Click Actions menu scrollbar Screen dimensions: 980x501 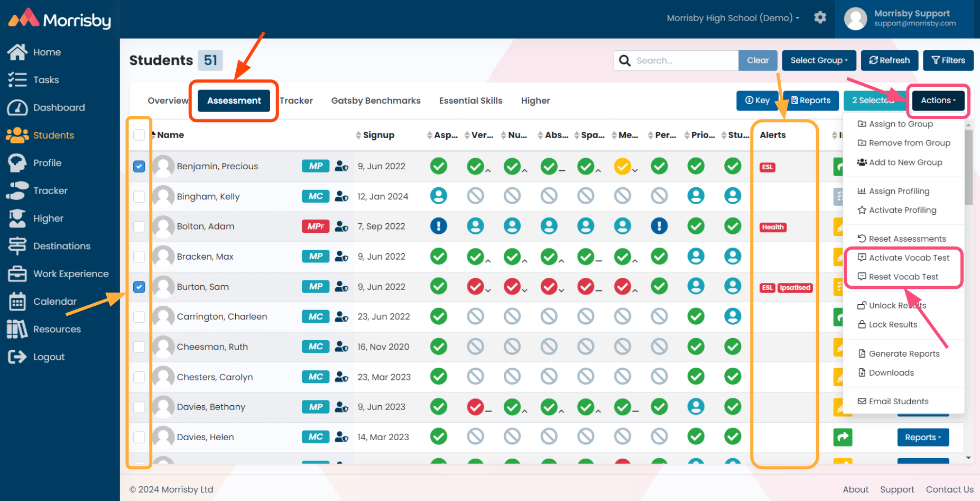pos(968,167)
